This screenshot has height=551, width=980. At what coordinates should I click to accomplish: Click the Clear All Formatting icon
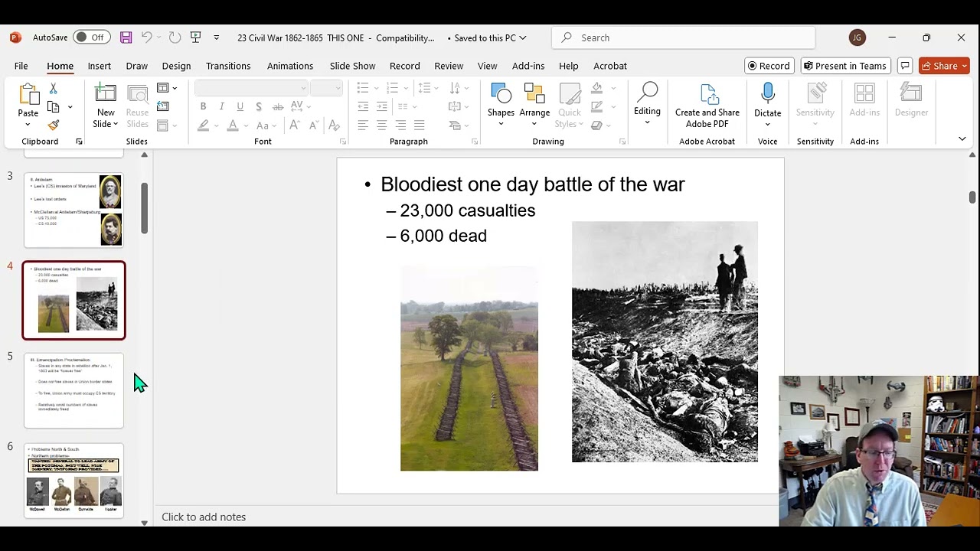click(335, 125)
